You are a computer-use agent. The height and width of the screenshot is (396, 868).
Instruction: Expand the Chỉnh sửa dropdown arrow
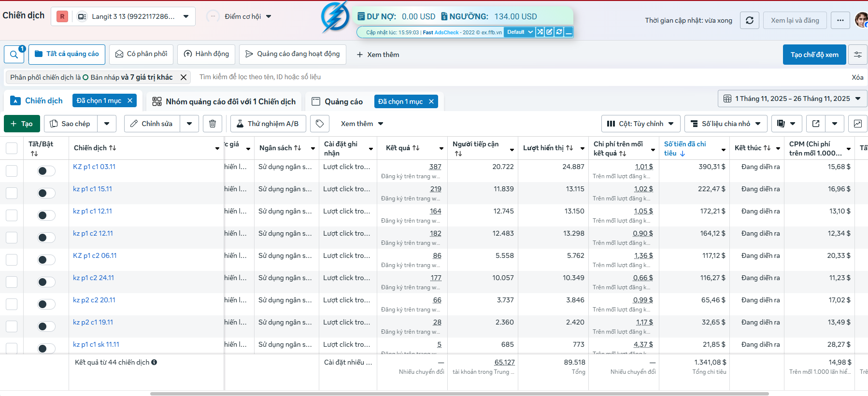pos(189,124)
